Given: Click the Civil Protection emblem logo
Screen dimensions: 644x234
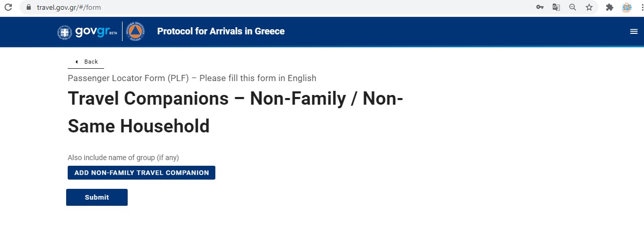Looking at the screenshot, I should [x=135, y=32].
